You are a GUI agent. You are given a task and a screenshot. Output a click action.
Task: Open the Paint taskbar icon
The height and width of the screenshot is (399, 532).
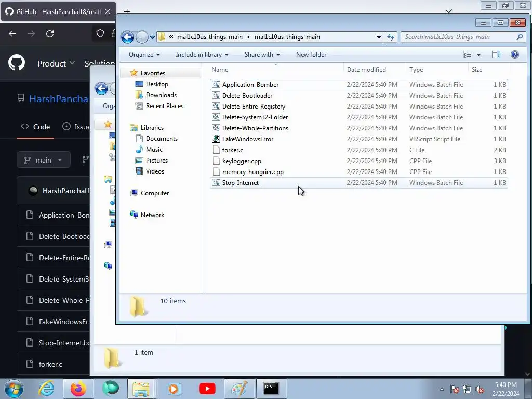coord(239,389)
